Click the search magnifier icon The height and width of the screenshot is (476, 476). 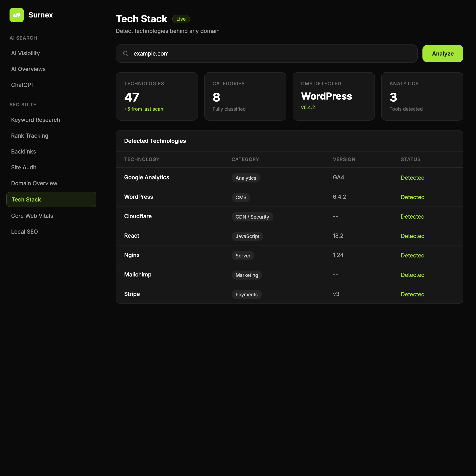[x=126, y=54]
